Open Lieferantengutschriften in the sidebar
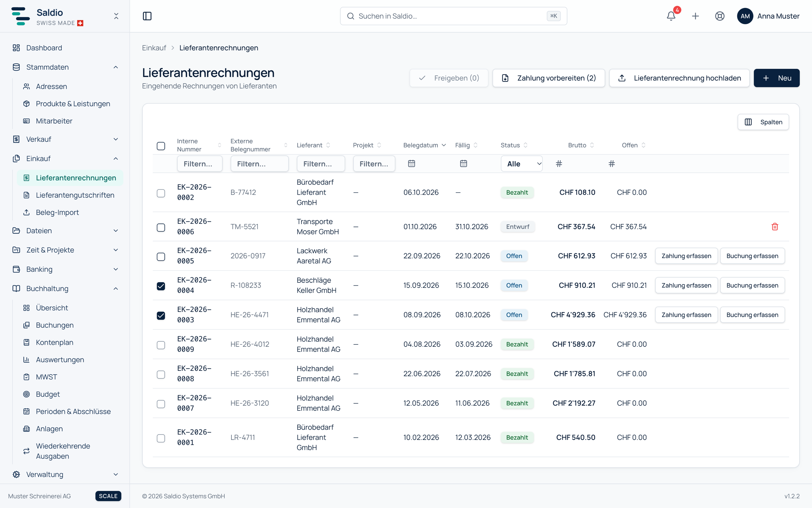 point(70,195)
